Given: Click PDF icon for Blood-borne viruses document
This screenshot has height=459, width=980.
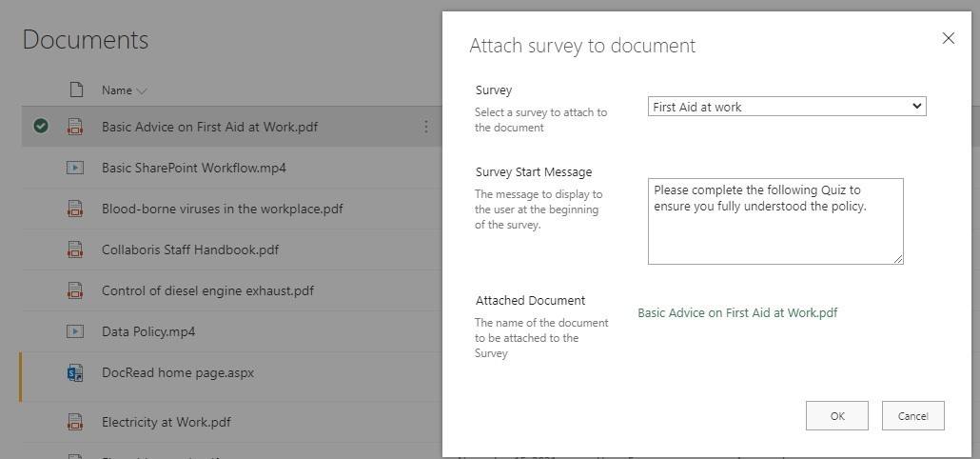Looking at the screenshot, I should 75,209.
